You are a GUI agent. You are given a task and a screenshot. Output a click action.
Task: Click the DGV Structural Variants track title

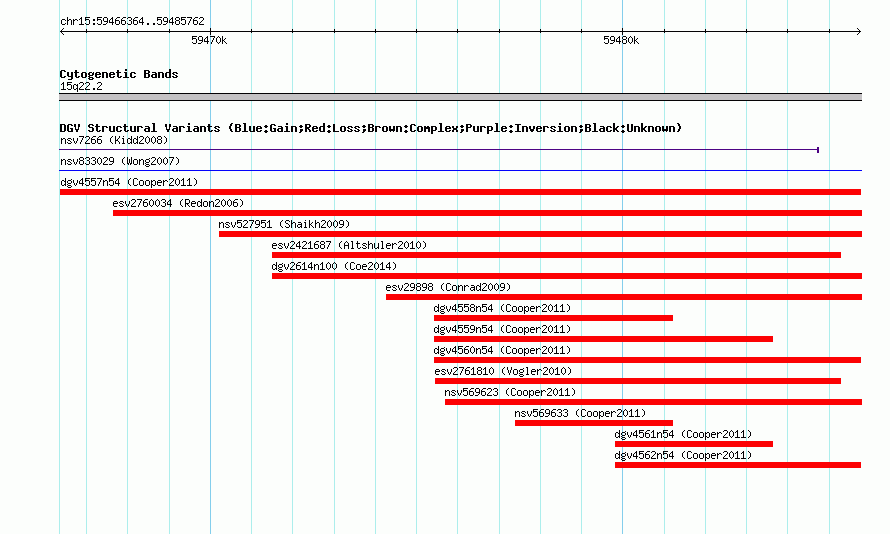click(x=371, y=128)
